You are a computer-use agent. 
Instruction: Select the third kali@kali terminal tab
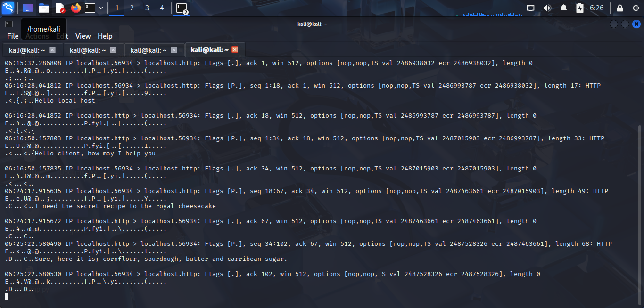pyautogui.click(x=154, y=50)
